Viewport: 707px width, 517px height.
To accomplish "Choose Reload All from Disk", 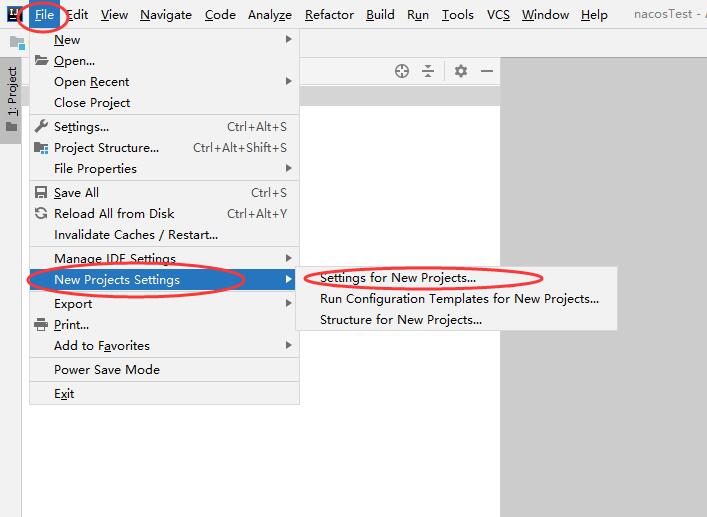I will (x=164, y=214).
